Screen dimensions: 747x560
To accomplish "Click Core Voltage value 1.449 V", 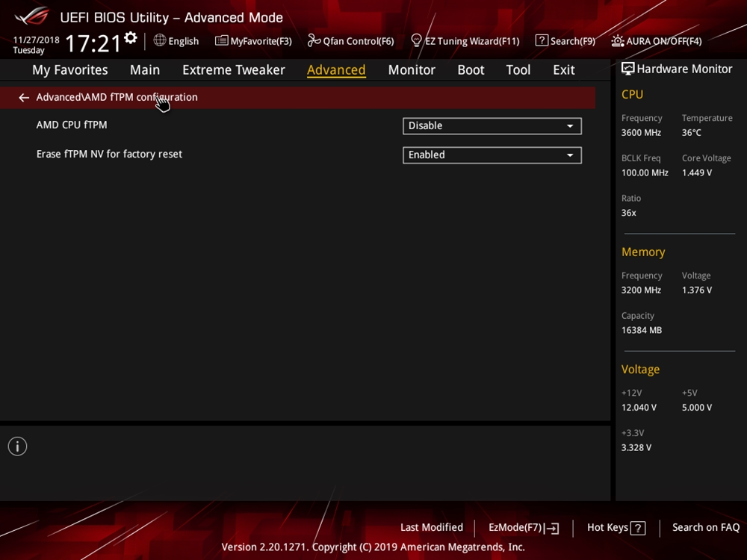I will point(696,173).
